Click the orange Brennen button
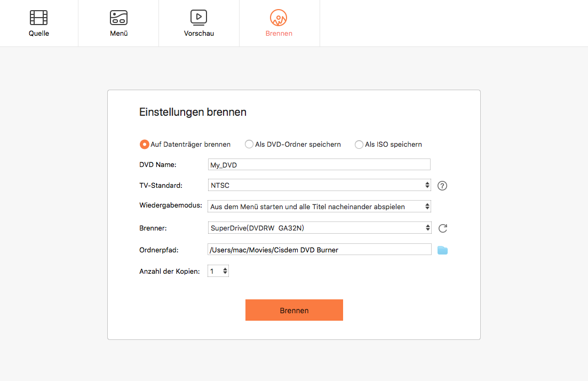This screenshot has width=588, height=381. [x=294, y=310]
